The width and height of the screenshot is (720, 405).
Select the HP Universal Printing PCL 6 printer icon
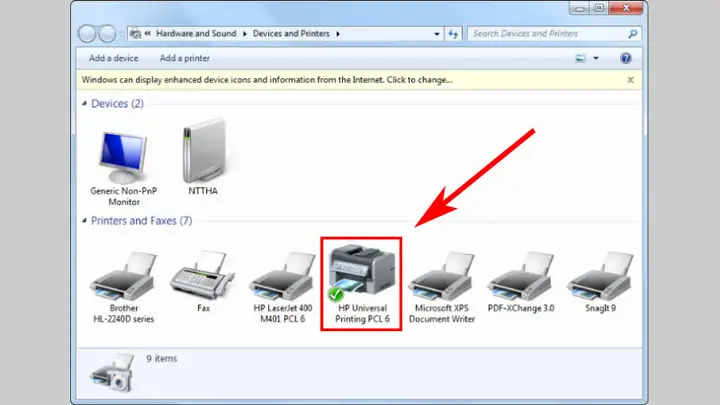coord(361,271)
